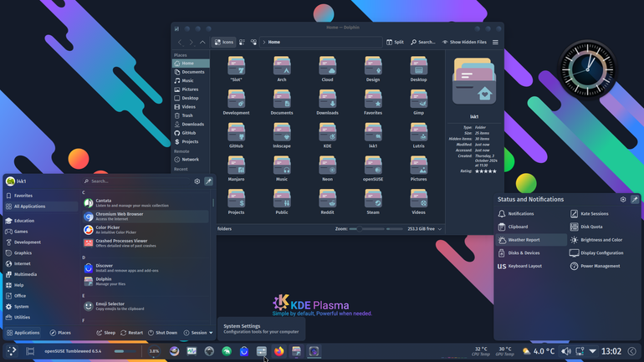The image size is (644, 362).
Task: Select the Manjaro folder
Action: 236,168
